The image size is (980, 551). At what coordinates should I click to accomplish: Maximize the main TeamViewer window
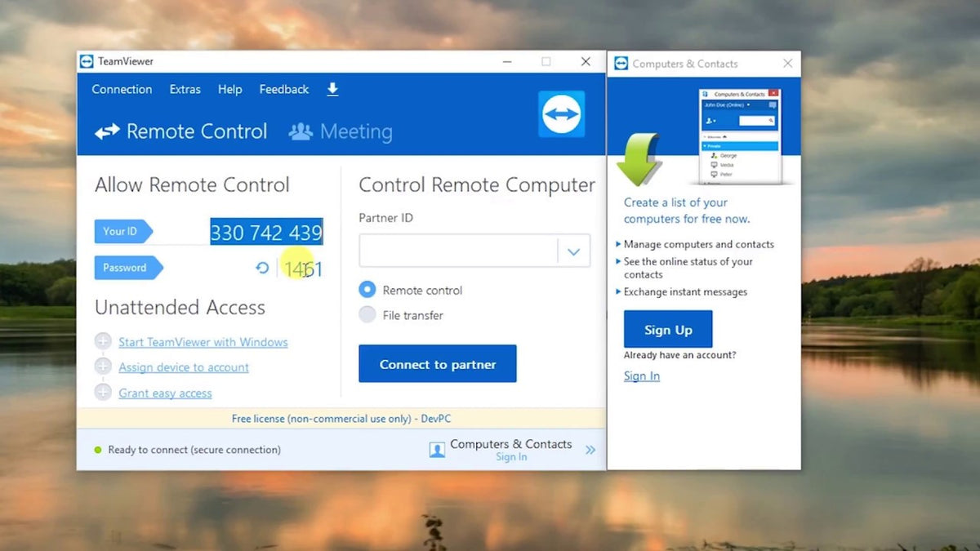pyautogui.click(x=546, y=61)
